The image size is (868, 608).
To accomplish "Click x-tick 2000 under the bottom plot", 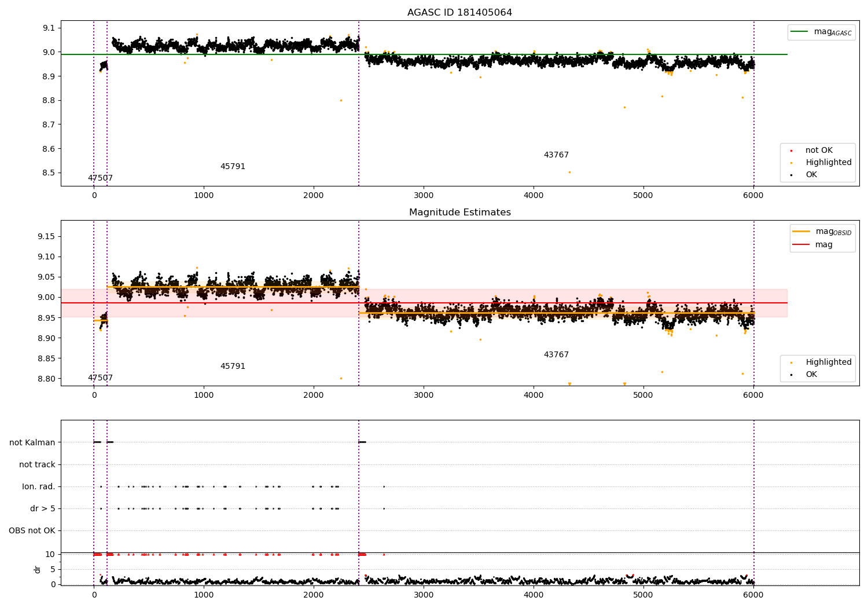I will (x=314, y=595).
